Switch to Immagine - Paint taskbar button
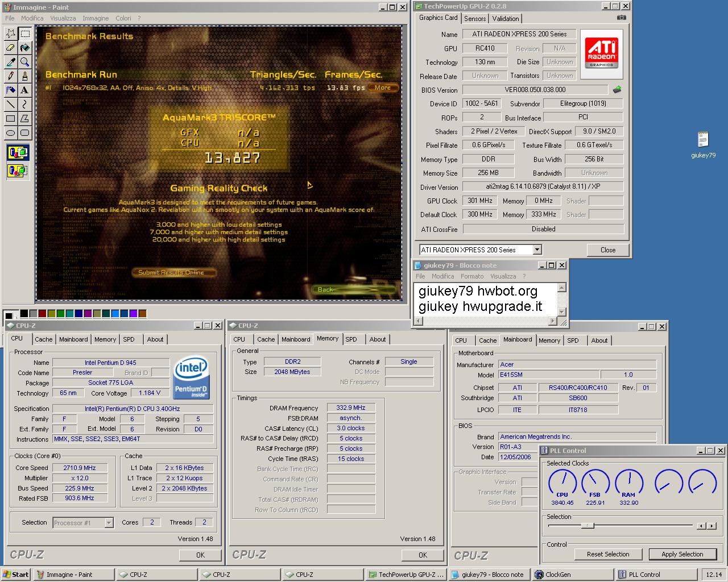The height and width of the screenshot is (582, 728). point(73,575)
